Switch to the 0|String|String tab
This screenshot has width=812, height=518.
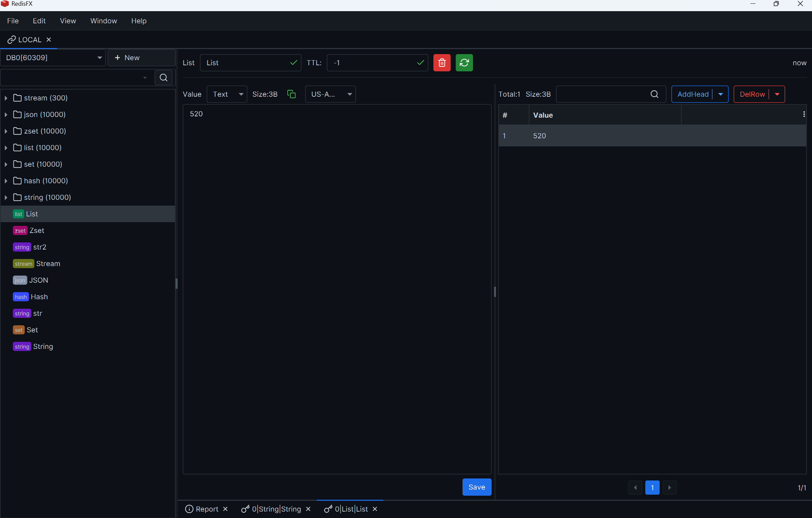pyautogui.click(x=276, y=509)
